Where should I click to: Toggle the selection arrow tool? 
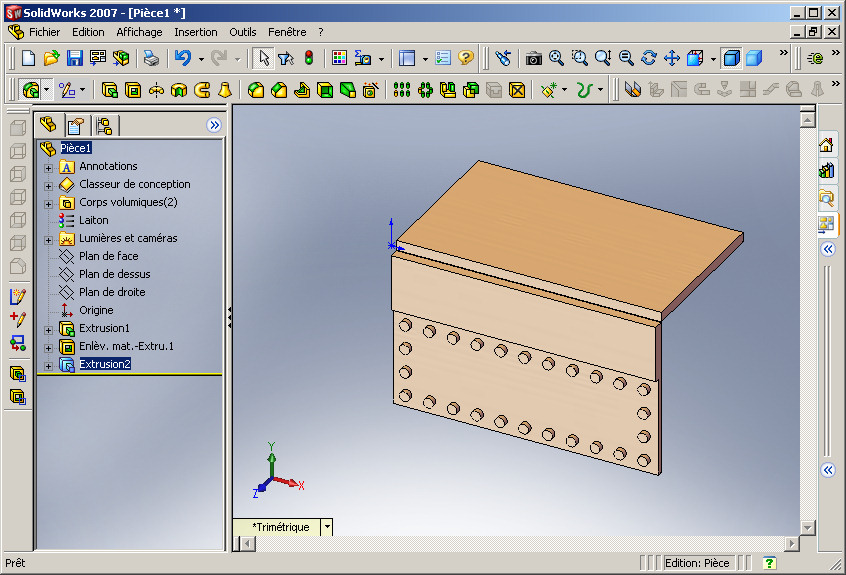pyautogui.click(x=264, y=58)
